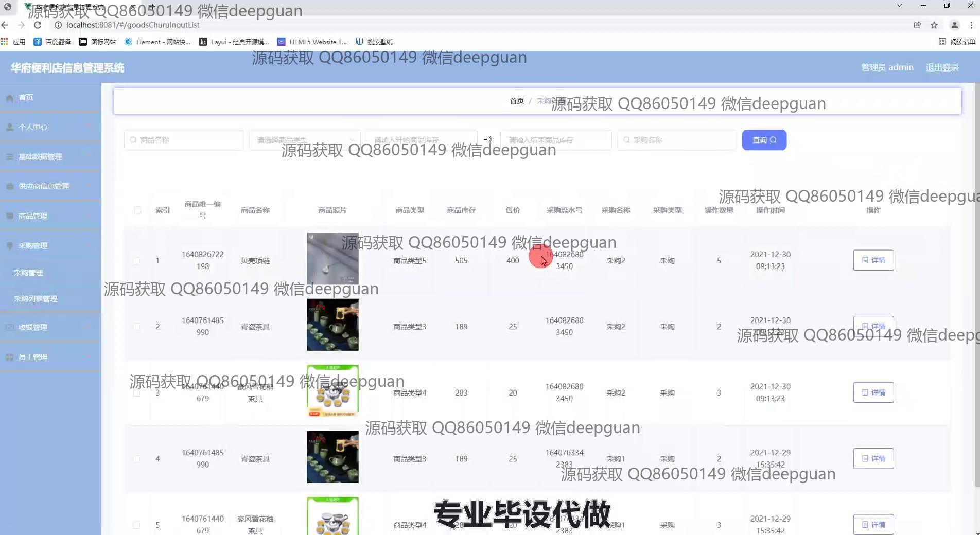
Task: Open 详情 for row 5
Action: (873, 525)
